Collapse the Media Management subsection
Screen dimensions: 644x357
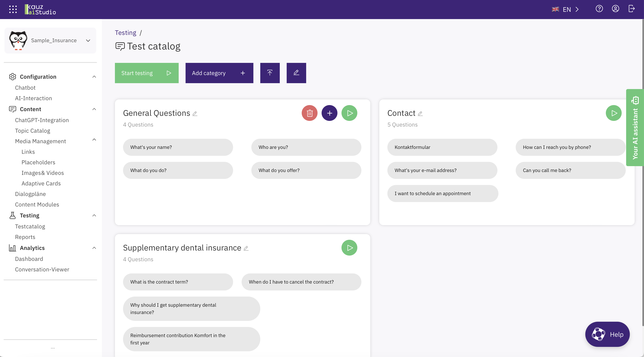pos(94,140)
